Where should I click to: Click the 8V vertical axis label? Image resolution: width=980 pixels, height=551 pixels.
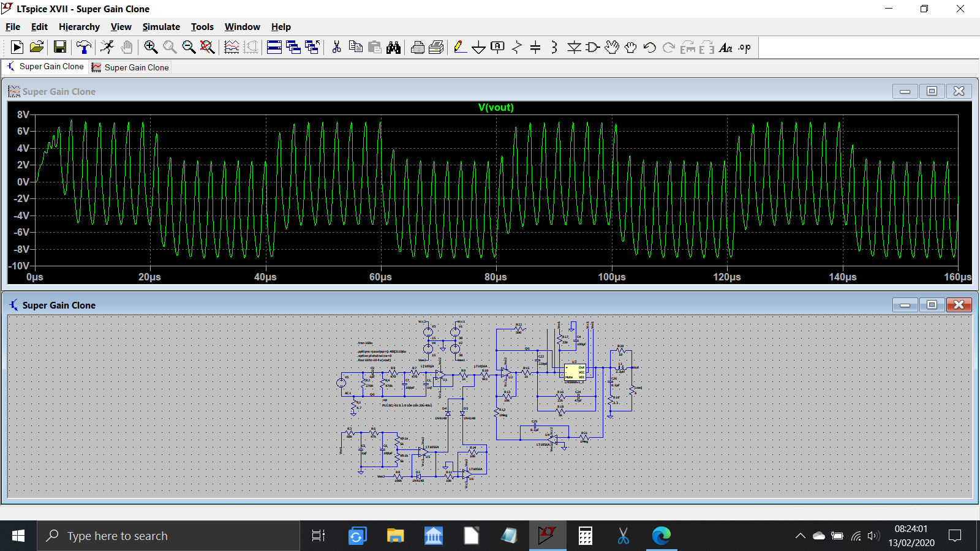pyautogui.click(x=23, y=114)
